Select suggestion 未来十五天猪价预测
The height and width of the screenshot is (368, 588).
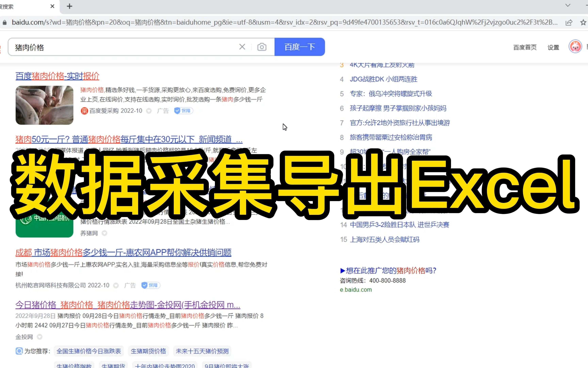point(202,351)
